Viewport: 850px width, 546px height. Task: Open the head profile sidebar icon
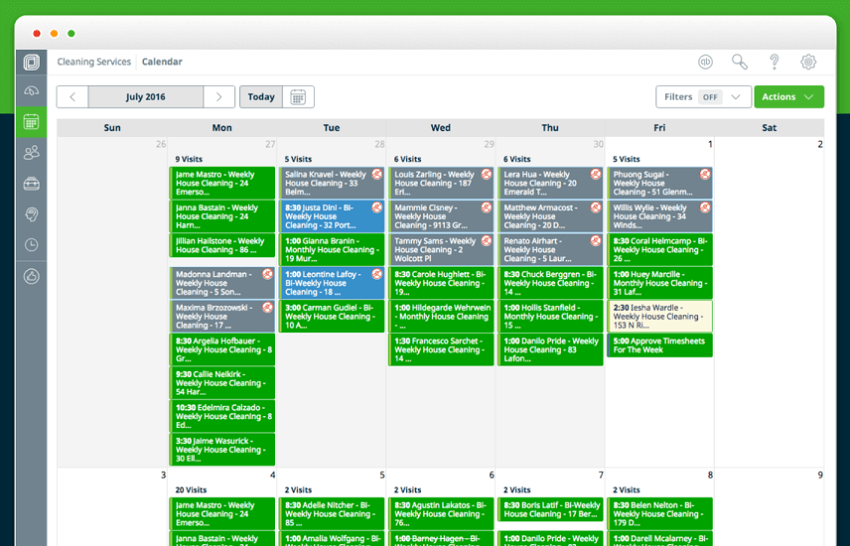[x=31, y=215]
